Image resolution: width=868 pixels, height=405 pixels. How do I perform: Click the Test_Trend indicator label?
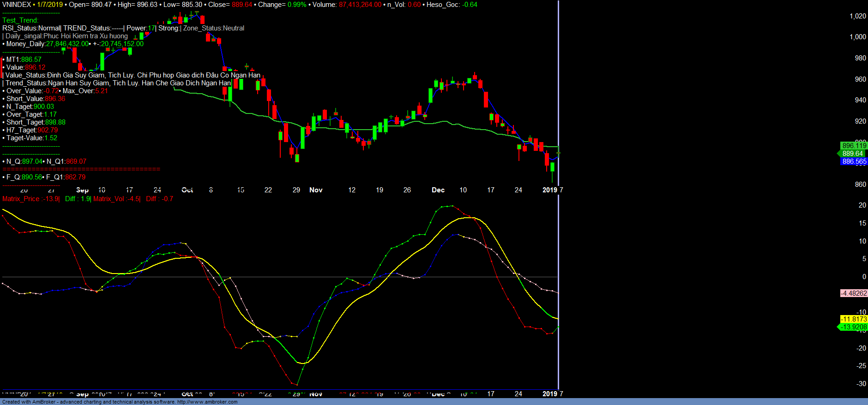[20, 20]
